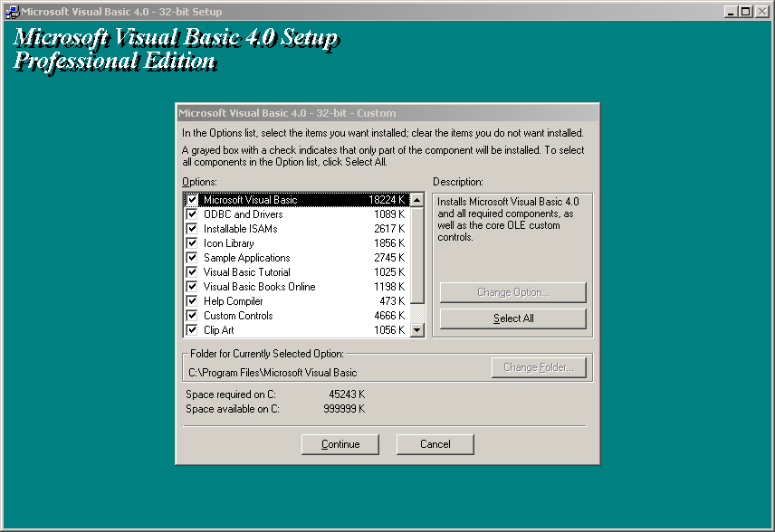775x532 pixels.
Task: Click the 45243 K space required value
Action: pyautogui.click(x=347, y=394)
